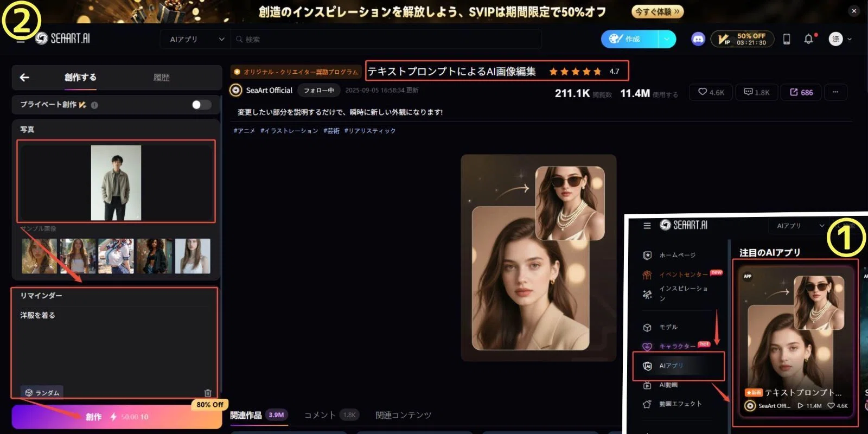Switch to the 履歴 tab
Image resolution: width=868 pixels, height=434 pixels.
point(162,78)
